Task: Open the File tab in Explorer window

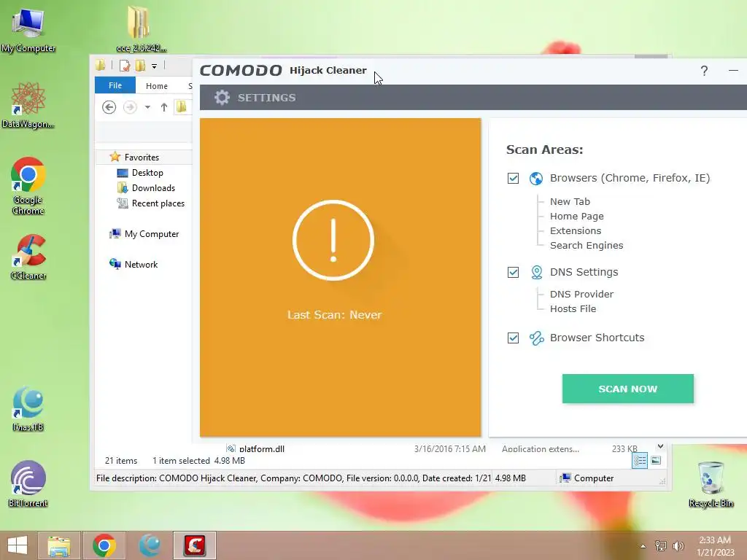Action: (115, 85)
